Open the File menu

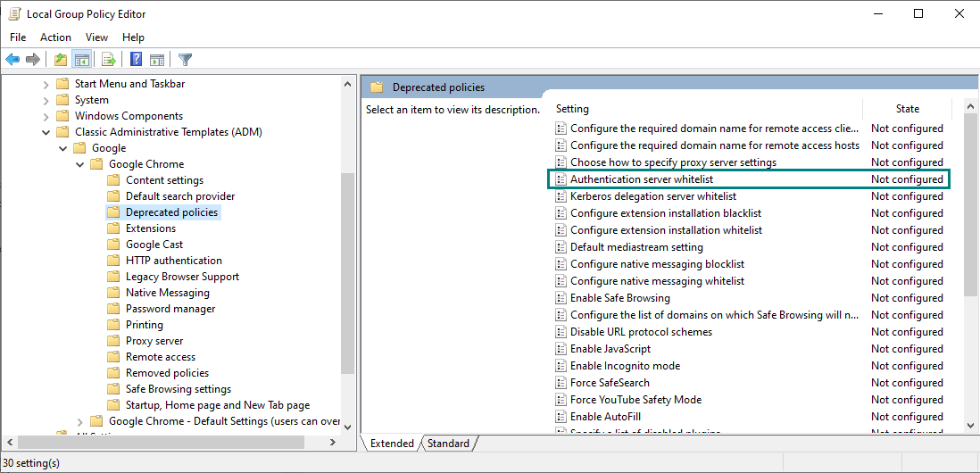click(x=18, y=37)
